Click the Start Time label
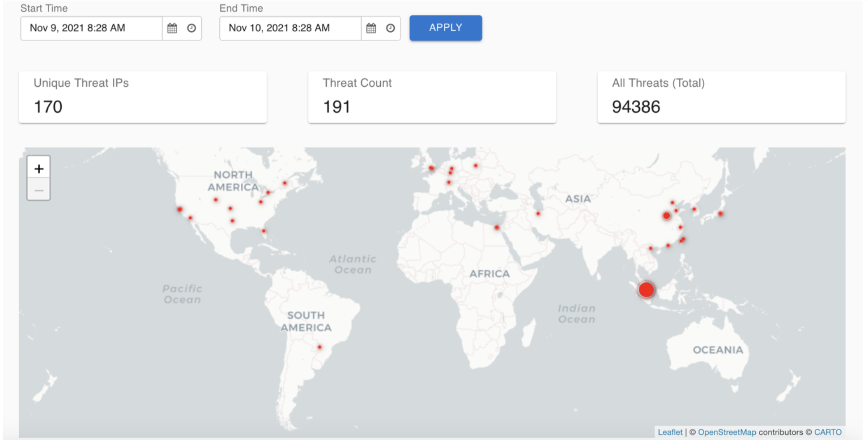The image size is (868, 440). point(44,8)
